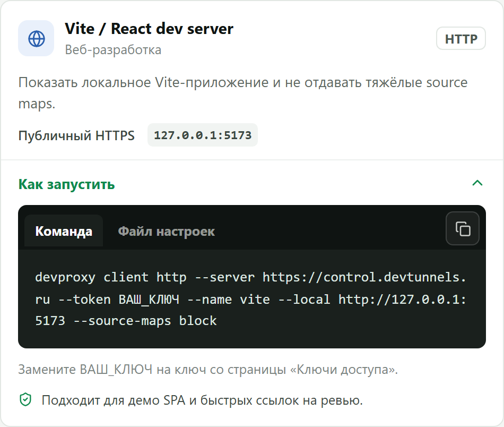The height and width of the screenshot is (427, 504).
Task: Click the «Как запустить» section heading
Action: [66, 184]
